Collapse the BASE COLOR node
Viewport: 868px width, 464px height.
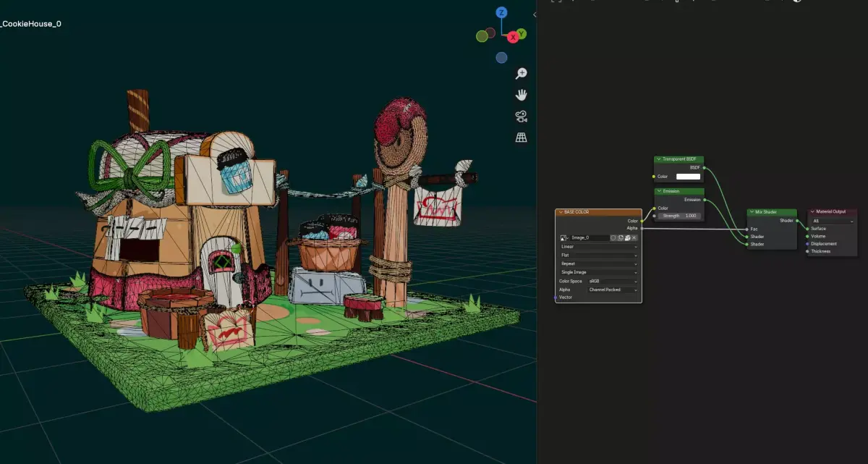pyautogui.click(x=561, y=212)
